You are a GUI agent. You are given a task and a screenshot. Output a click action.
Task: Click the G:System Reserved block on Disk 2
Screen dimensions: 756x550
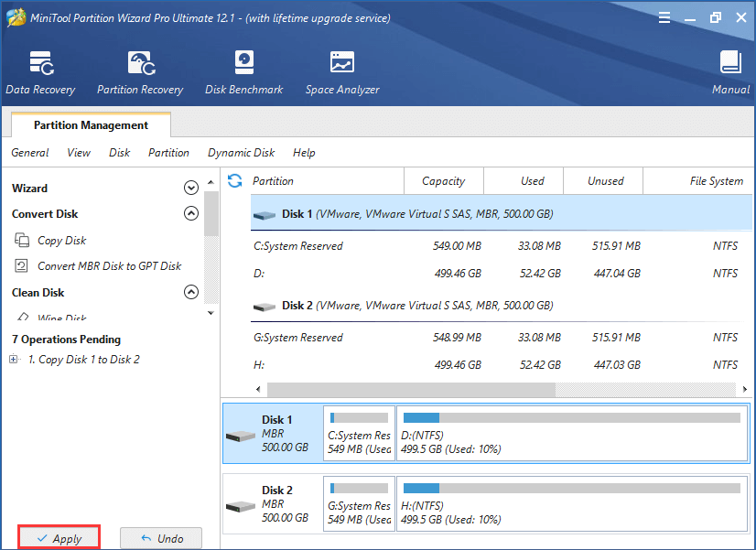tap(359, 504)
